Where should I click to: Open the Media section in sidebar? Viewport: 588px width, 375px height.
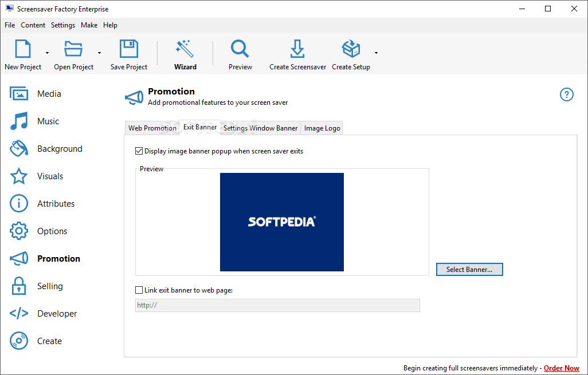coord(36,94)
